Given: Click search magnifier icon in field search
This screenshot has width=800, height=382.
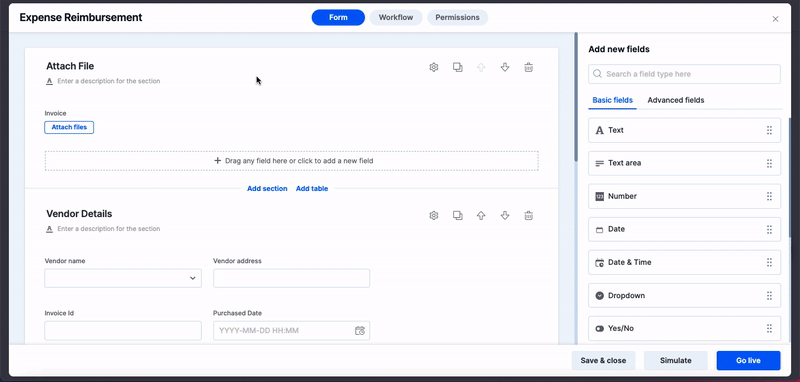Looking at the screenshot, I should [597, 74].
